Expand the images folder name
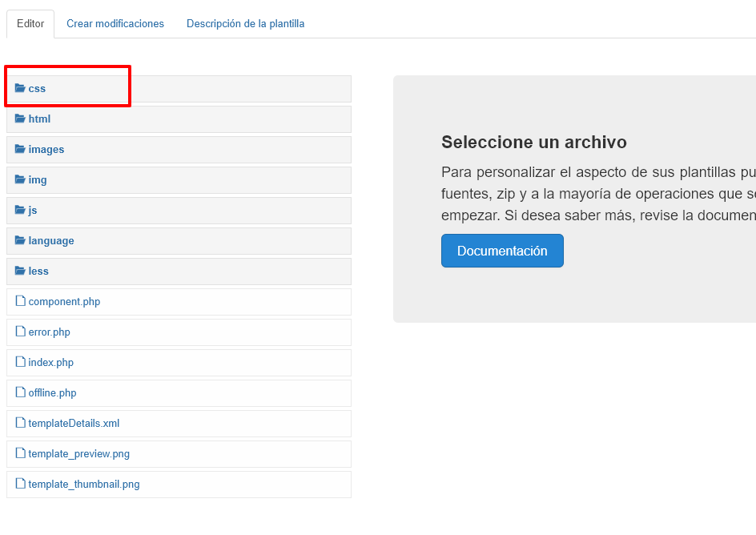Screen dimensions: 756x535 46,150
